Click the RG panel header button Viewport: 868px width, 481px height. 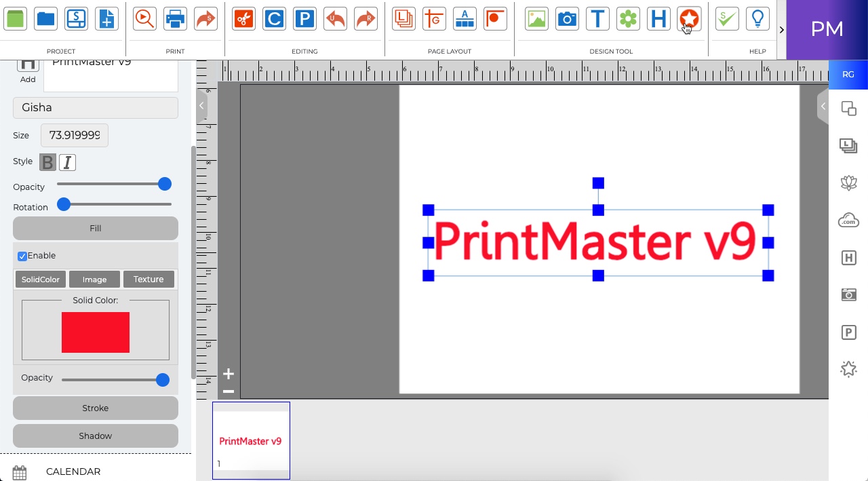click(x=848, y=75)
